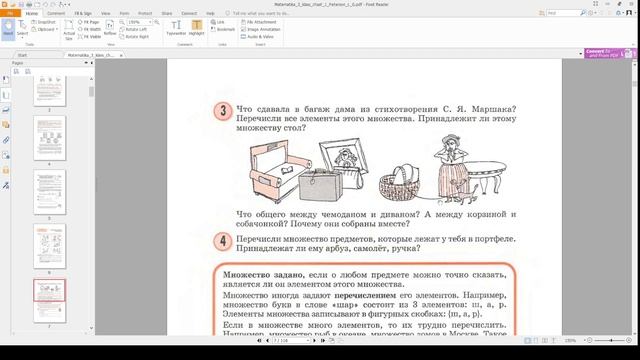Open the Bookmarks side panel
640x360 pixels.
coord(6,80)
